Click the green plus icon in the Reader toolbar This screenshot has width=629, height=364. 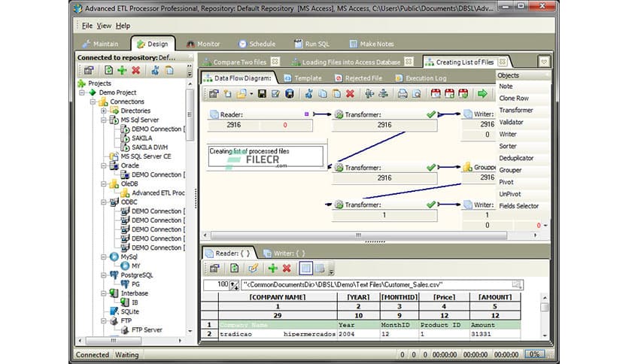(273, 268)
